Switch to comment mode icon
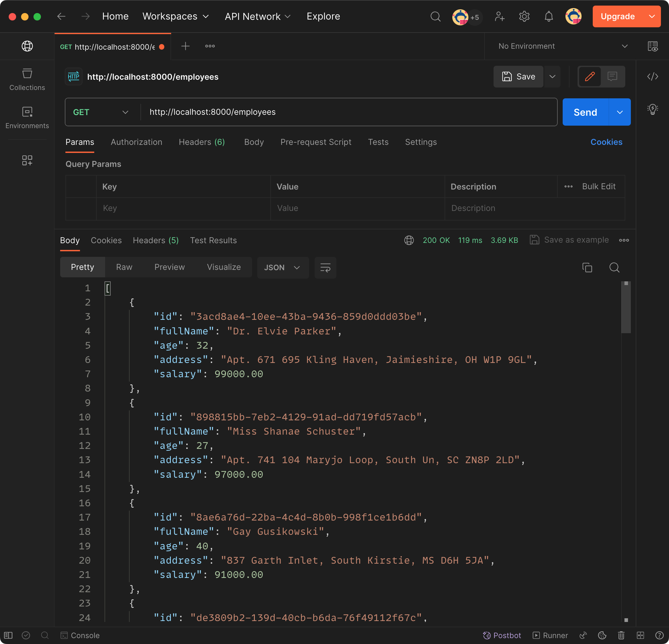The width and height of the screenshot is (669, 644). [612, 77]
